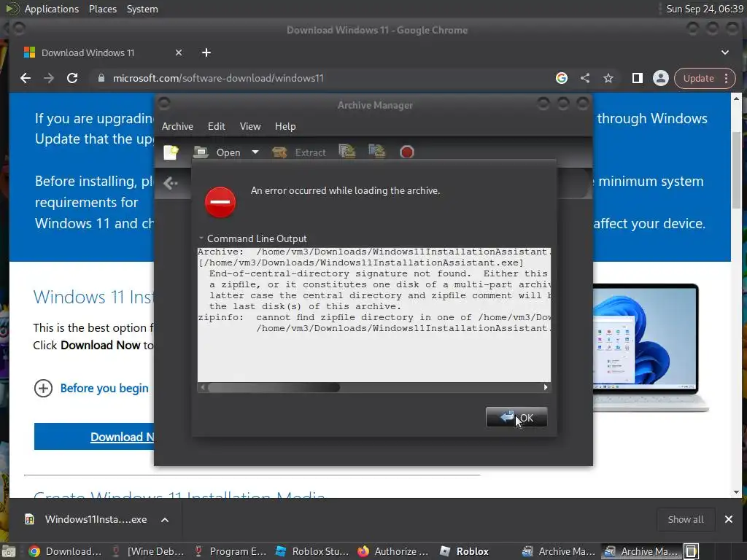Click the output box horizontal scrollbar thumb
The image size is (747, 560).
coord(274,388)
